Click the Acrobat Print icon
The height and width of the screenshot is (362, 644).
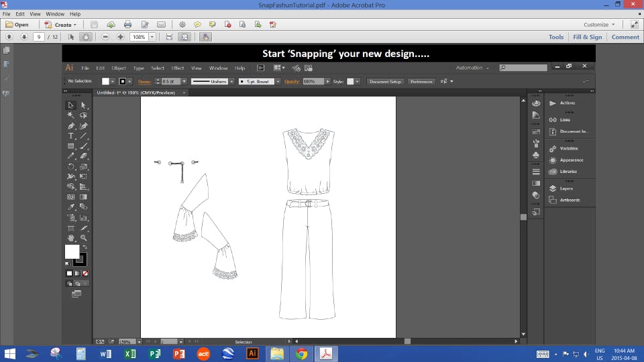tap(127, 25)
